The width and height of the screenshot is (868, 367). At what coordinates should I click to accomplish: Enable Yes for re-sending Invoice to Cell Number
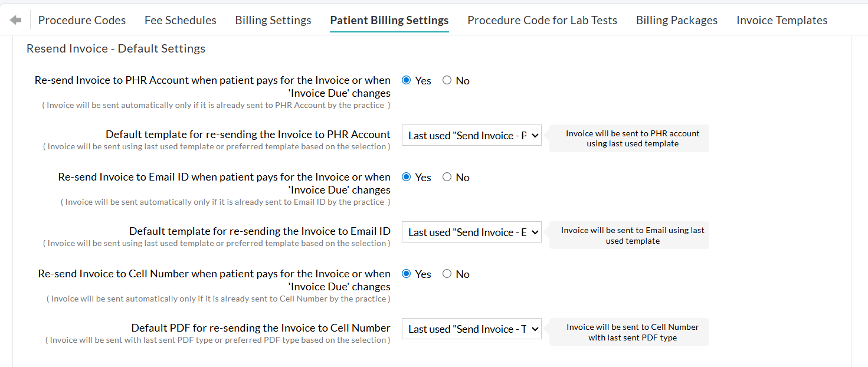(x=406, y=273)
